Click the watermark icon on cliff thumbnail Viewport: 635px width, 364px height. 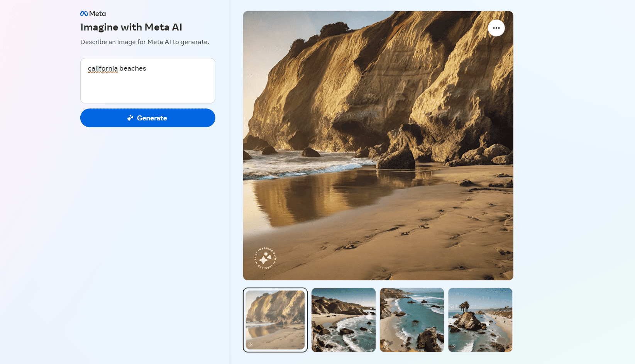251,344
